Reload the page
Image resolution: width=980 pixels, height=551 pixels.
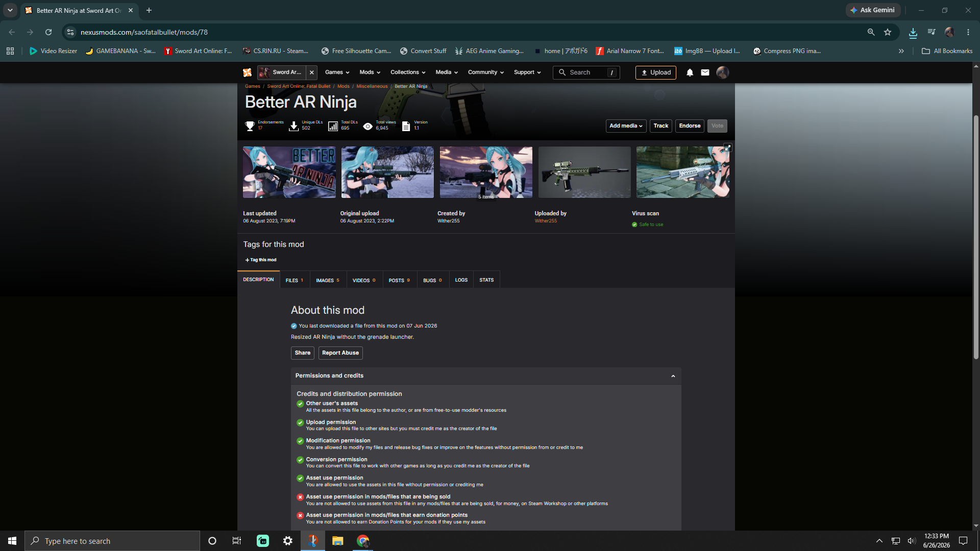pos(48,32)
